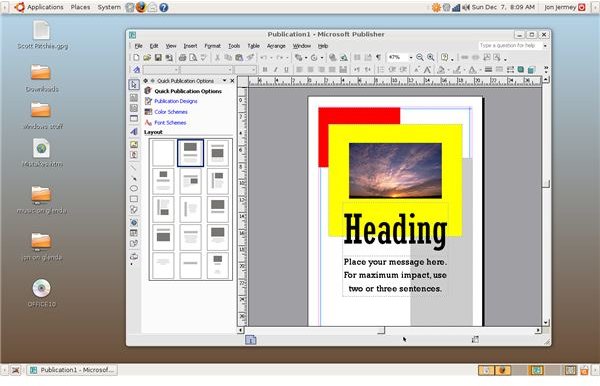600x386 pixels.
Task: Select the Oval shape tool
Action: 134,189
